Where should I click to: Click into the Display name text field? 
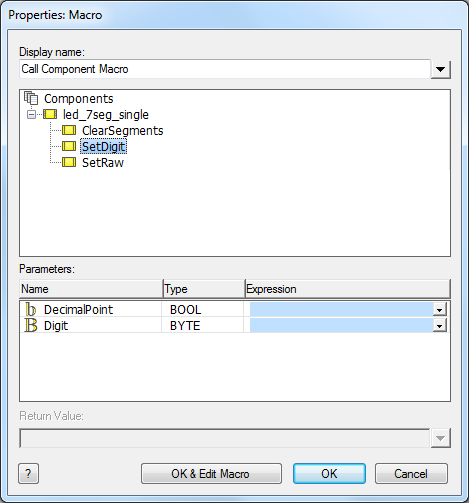[225, 69]
